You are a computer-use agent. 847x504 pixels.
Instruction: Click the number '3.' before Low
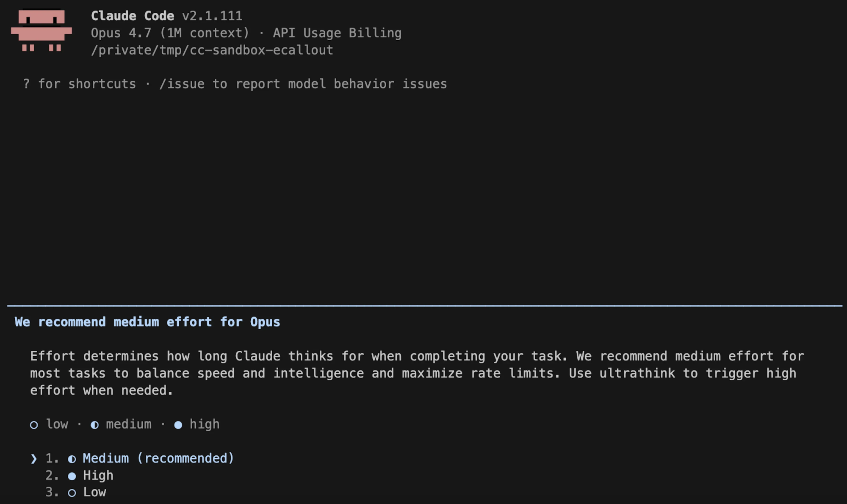click(52, 492)
